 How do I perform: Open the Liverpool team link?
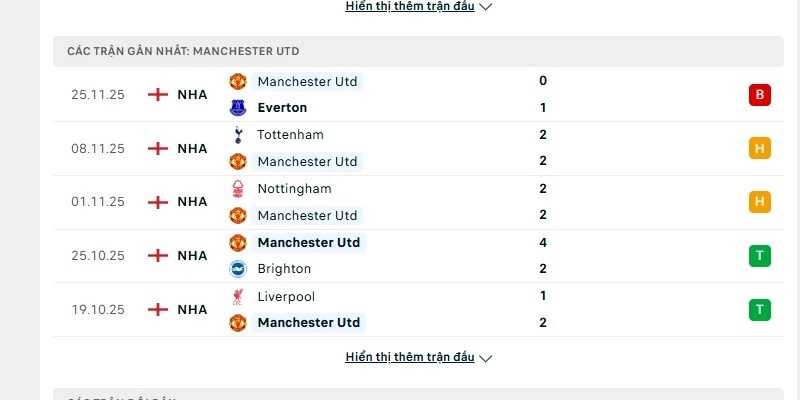point(285,297)
